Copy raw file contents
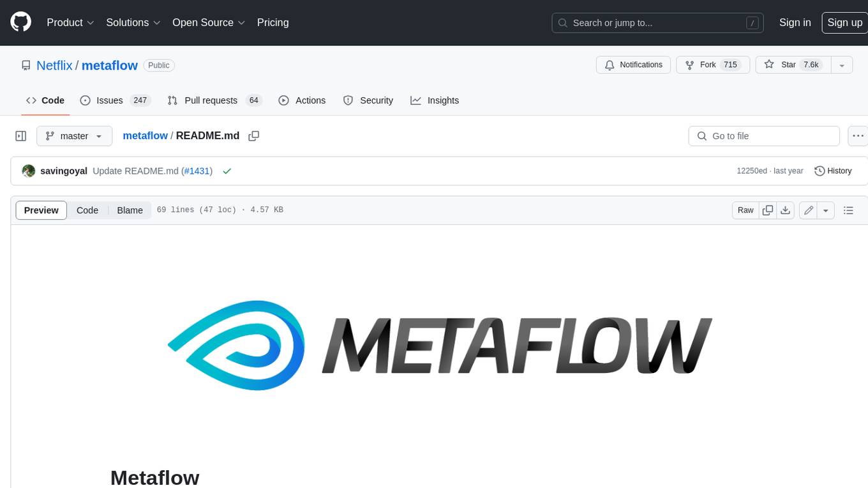Image resolution: width=868 pixels, height=488 pixels. [768, 210]
